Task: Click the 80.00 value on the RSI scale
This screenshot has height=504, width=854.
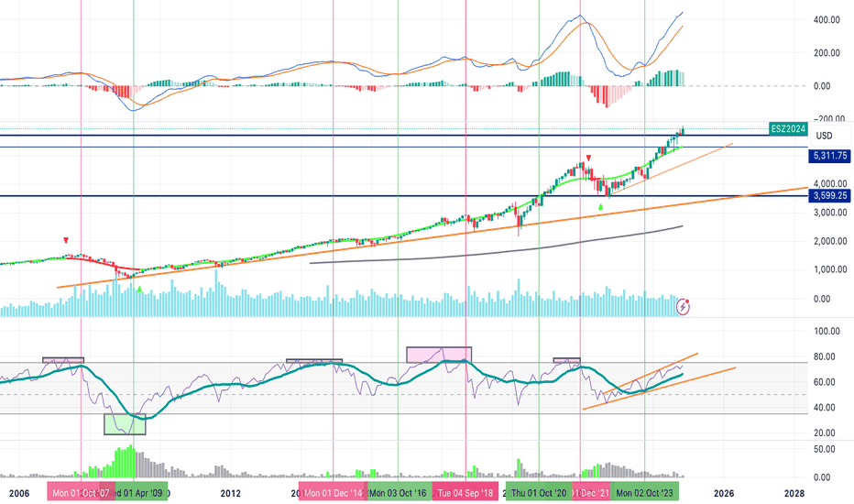Action: coord(824,356)
